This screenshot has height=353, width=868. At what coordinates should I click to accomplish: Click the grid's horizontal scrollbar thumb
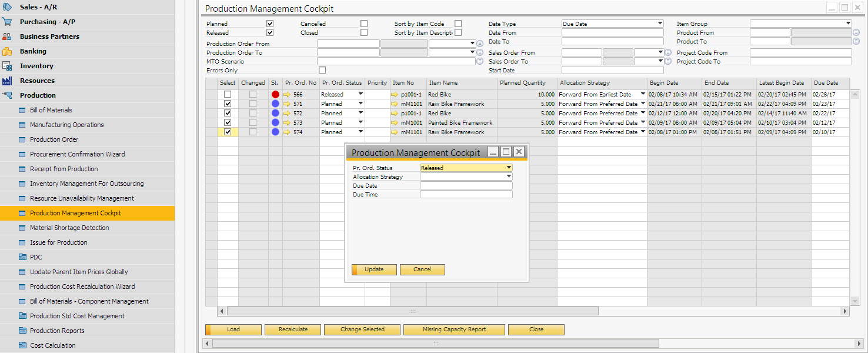[x=412, y=311]
